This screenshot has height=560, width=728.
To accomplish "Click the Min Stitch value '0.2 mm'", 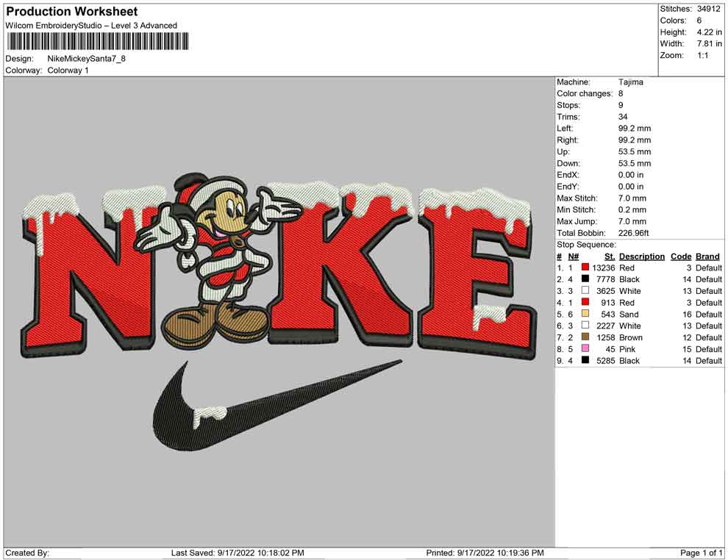I will (x=632, y=209).
